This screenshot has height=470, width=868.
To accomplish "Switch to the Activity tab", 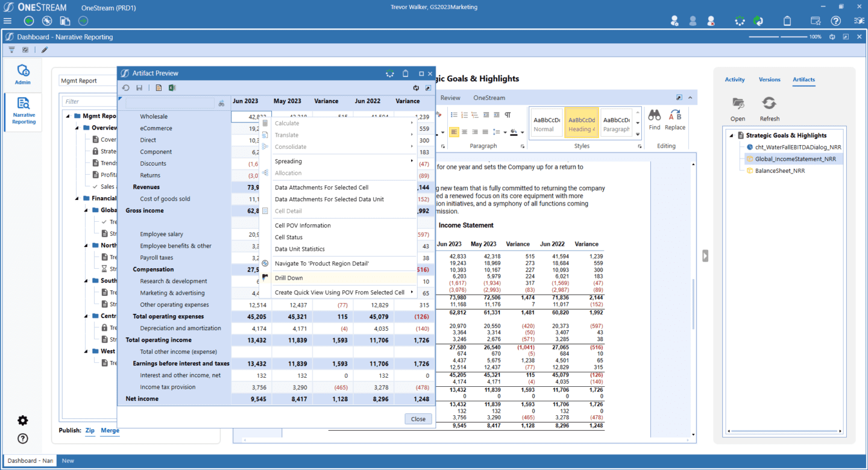I will (x=735, y=80).
